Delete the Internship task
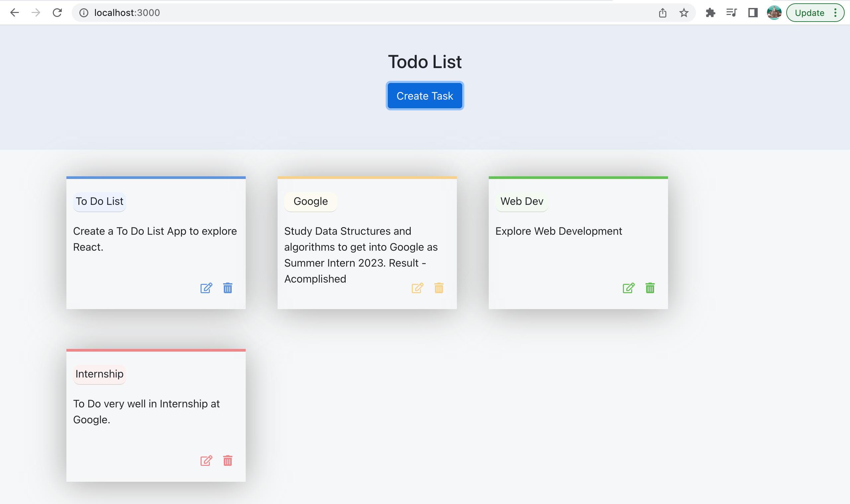850x504 pixels. click(x=227, y=461)
